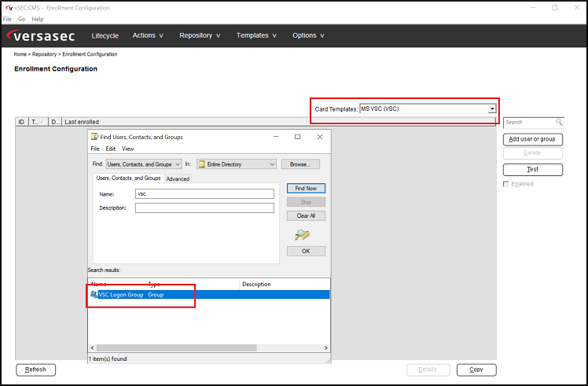Click the versasec logo
588x386 pixels.
pos(41,35)
